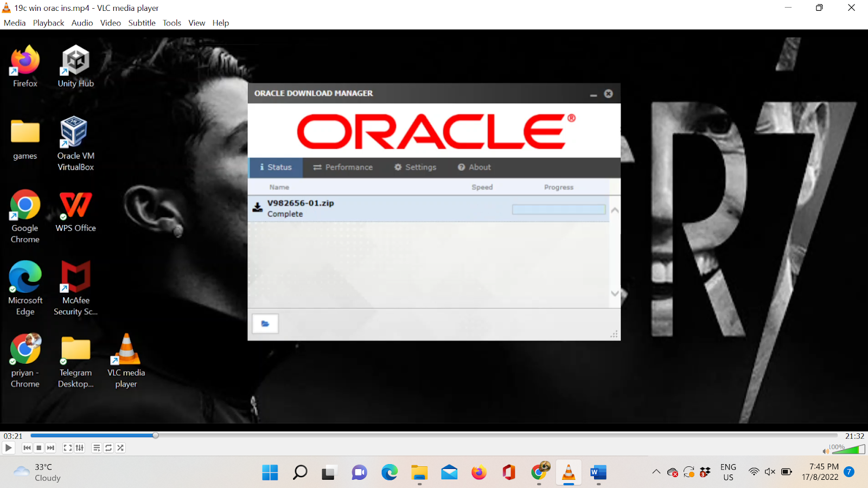
Task: Skip to next media in VLC
Action: pyautogui.click(x=51, y=448)
